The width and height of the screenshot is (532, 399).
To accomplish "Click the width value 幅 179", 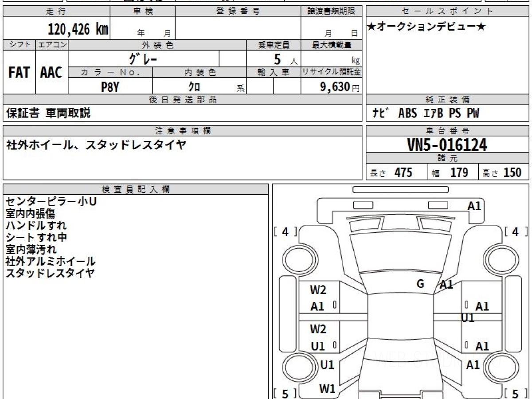I will 450,172.
